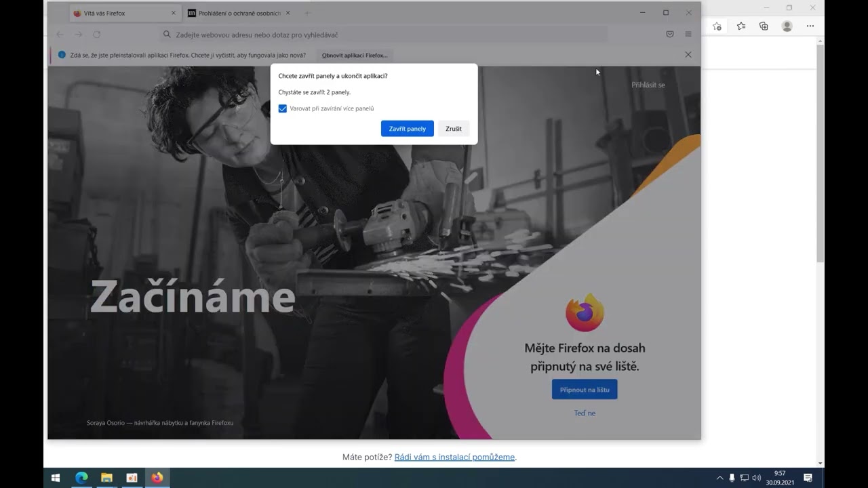Open the Windows notification center
This screenshot has width=868, height=488.
(808, 478)
